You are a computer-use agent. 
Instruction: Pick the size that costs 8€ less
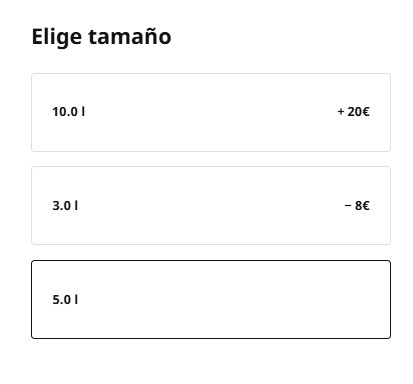tap(211, 206)
